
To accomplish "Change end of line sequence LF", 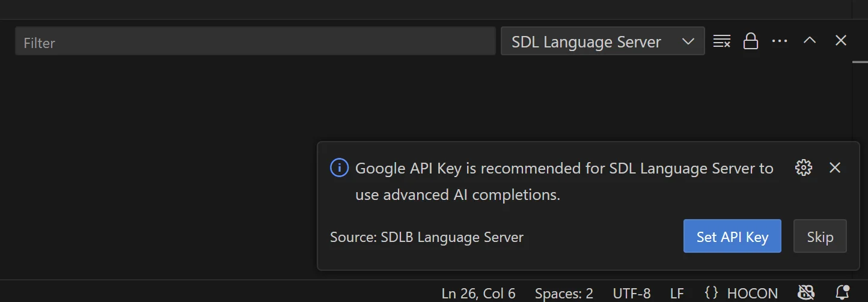I will coord(677,293).
